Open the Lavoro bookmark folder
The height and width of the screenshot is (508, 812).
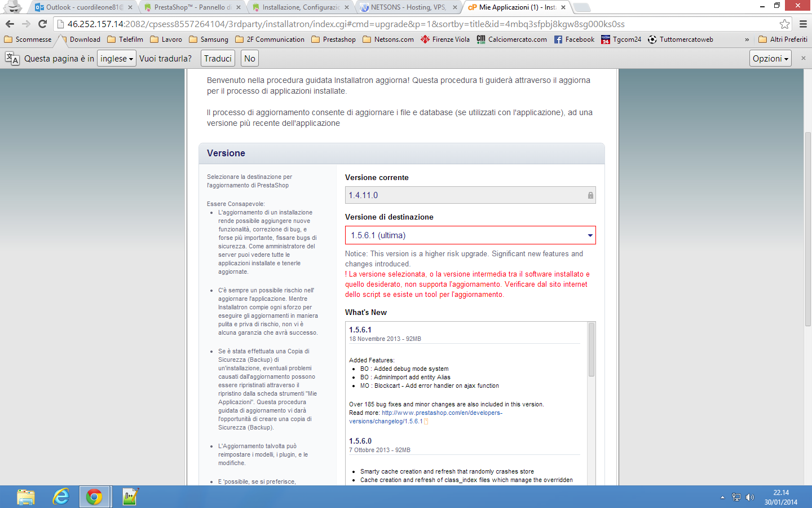166,40
